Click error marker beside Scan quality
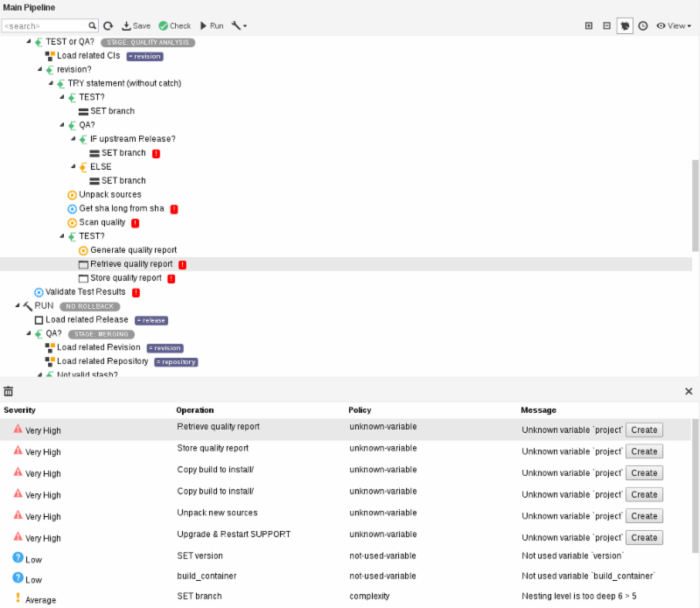The image size is (700, 608). pos(136,223)
